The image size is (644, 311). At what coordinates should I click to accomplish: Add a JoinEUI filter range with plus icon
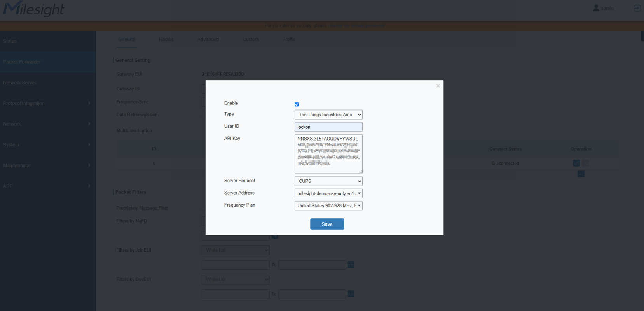click(x=351, y=265)
